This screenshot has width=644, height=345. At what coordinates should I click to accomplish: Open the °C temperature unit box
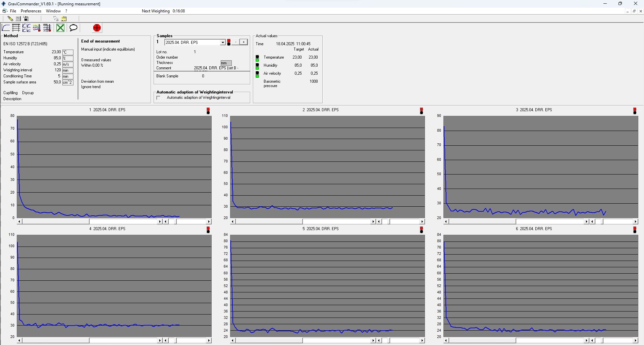(x=68, y=52)
